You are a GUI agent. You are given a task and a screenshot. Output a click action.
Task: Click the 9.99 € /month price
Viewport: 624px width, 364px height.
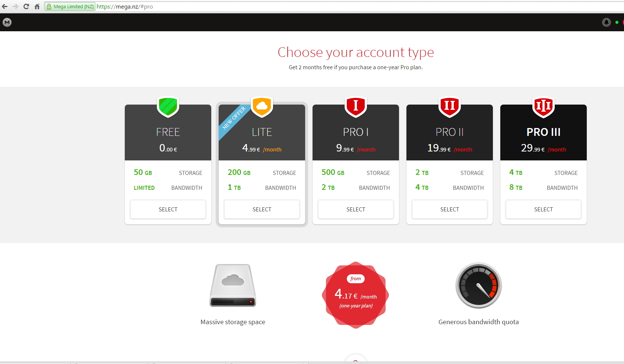point(356,148)
